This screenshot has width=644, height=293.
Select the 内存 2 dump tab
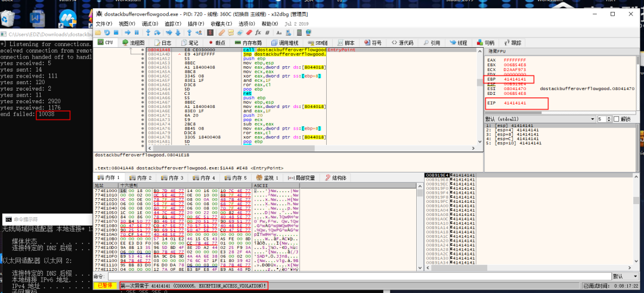pos(140,178)
